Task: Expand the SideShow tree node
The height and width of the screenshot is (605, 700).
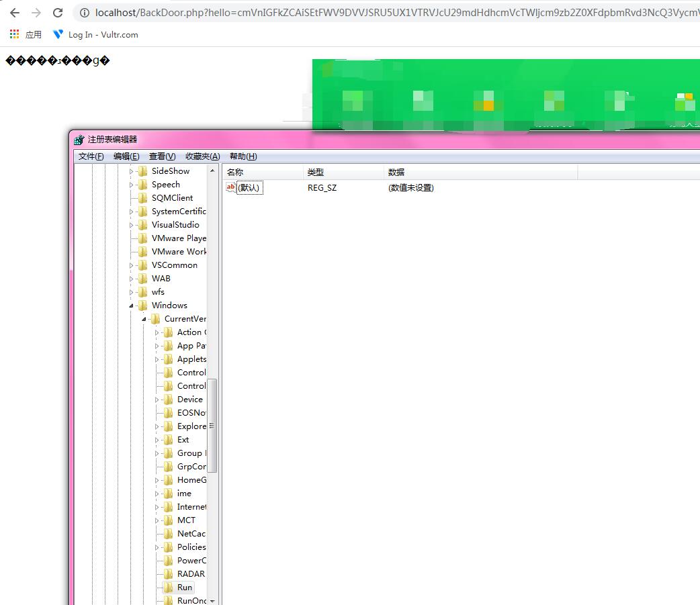Action: click(131, 171)
